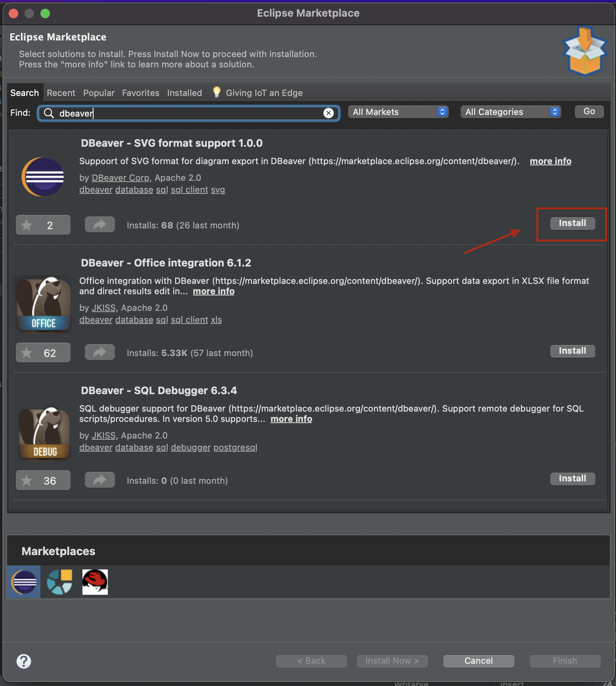Open the help question mark icon
Image resolution: width=616 pixels, height=686 pixels.
[x=24, y=661]
